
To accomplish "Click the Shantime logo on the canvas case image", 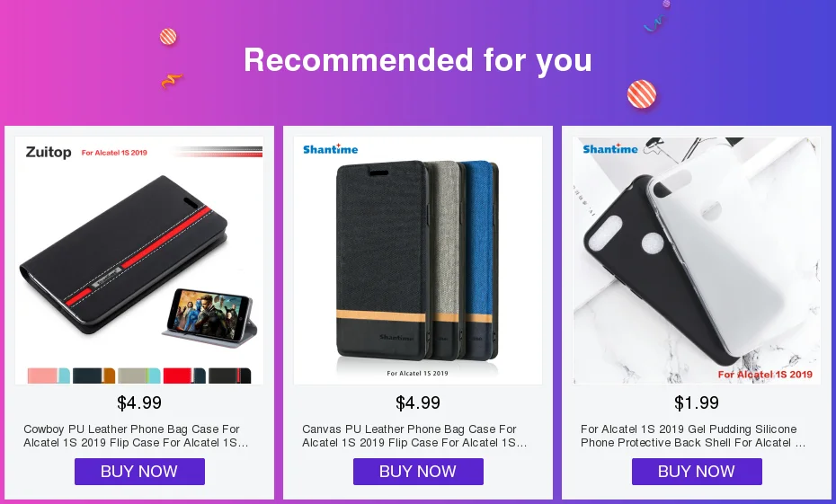I will pyautogui.click(x=331, y=149).
